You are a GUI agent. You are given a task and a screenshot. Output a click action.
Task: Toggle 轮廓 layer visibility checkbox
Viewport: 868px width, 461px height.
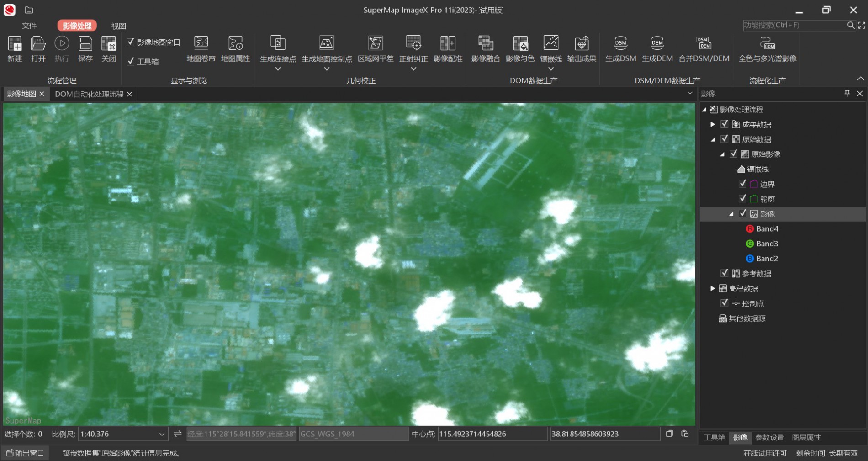[743, 198]
